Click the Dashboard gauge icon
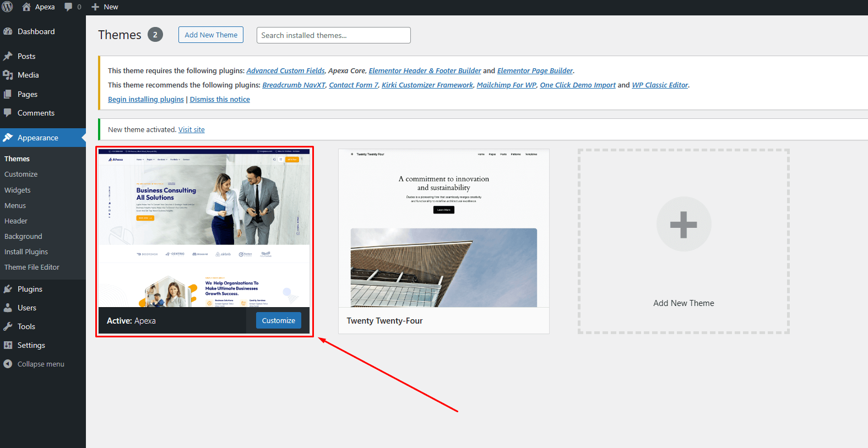 [8, 31]
